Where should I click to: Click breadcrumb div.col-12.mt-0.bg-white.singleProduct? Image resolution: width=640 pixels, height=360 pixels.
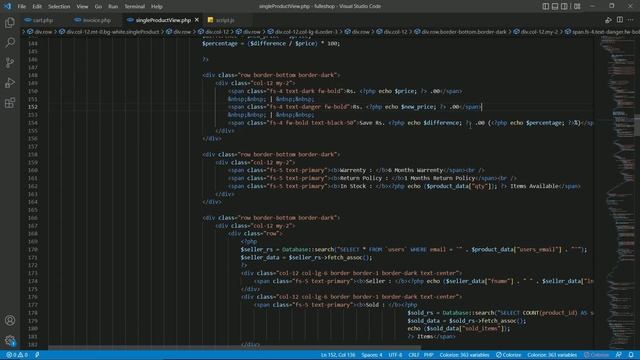(x=109, y=32)
